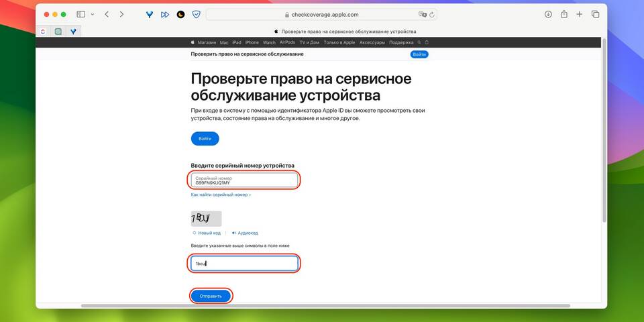Click the horizontal scrollbar at window bottom
Screen dimensions: 644x322
[x=325, y=306]
